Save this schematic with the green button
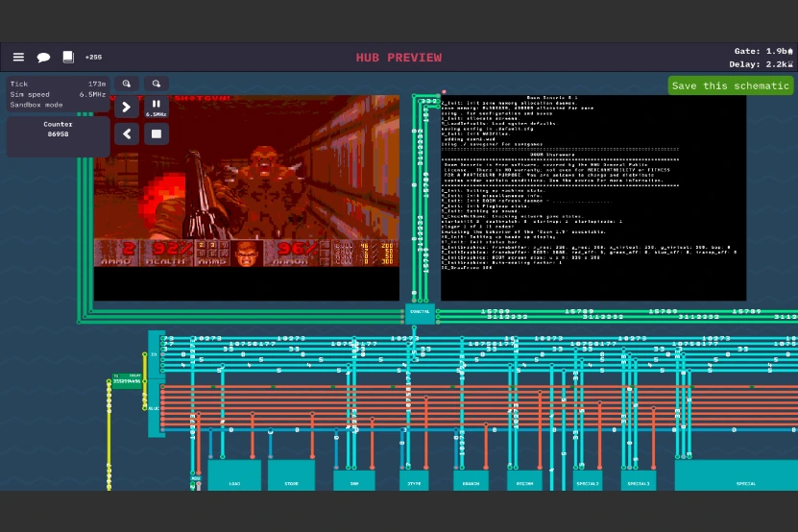 pos(731,85)
